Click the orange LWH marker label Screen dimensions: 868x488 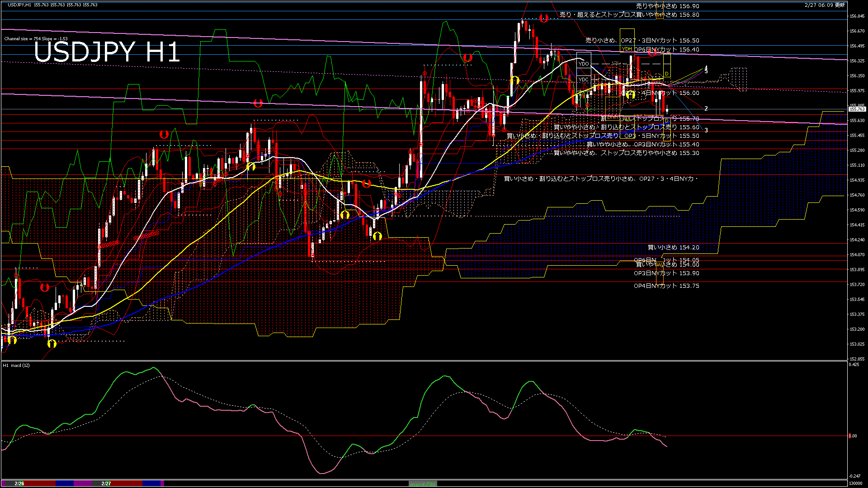613,117
